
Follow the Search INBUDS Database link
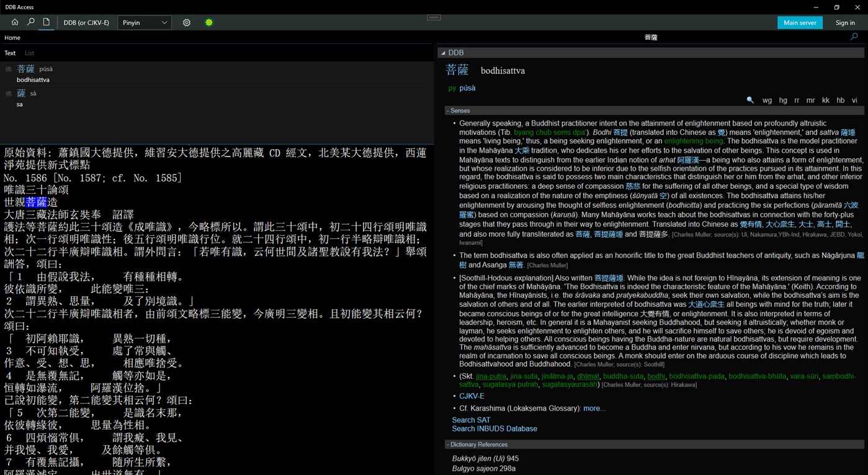494,428
